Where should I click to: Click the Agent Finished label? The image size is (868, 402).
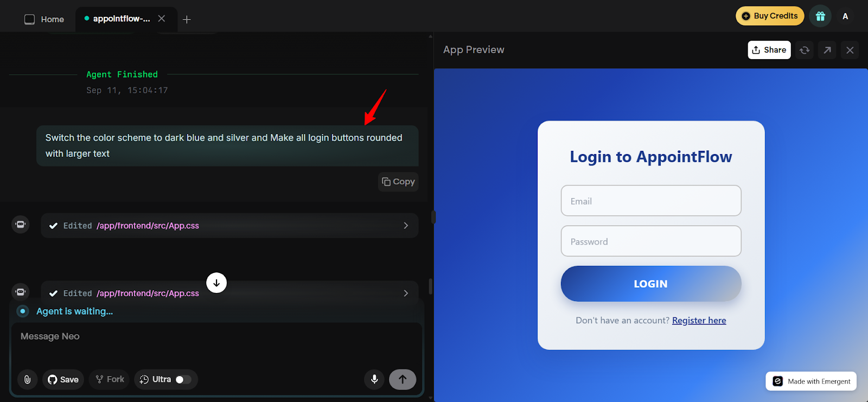pyautogui.click(x=122, y=74)
